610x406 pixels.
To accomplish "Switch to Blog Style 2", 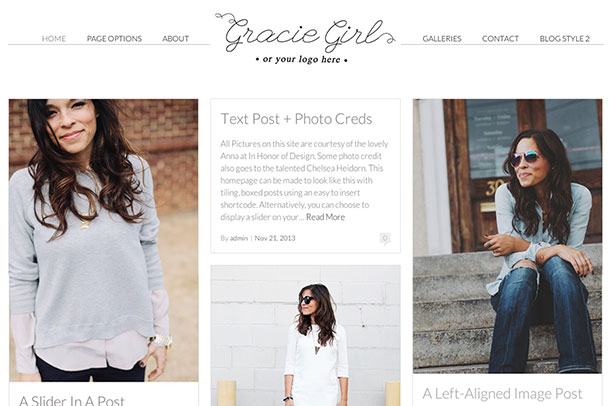I will 564,38.
